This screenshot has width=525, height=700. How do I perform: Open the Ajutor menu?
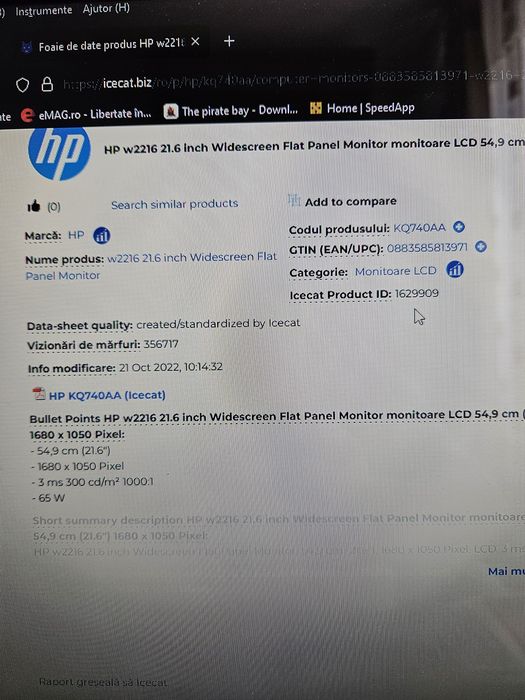click(106, 8)
